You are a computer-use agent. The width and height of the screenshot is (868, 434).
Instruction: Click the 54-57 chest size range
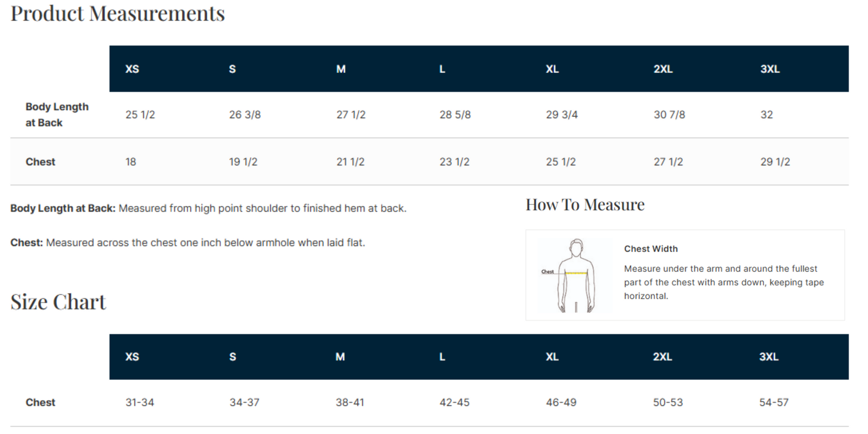(774, 402)
